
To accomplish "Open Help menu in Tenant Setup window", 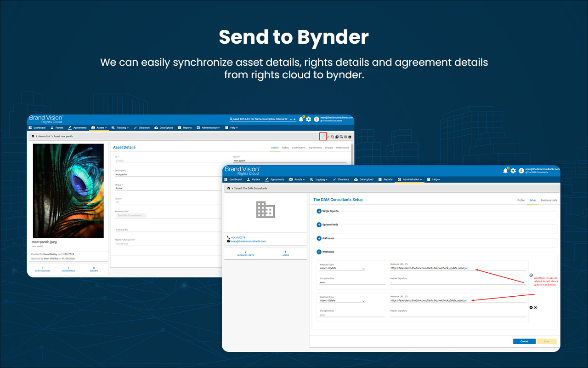I will pyautogui.click(x=434, y=179).
